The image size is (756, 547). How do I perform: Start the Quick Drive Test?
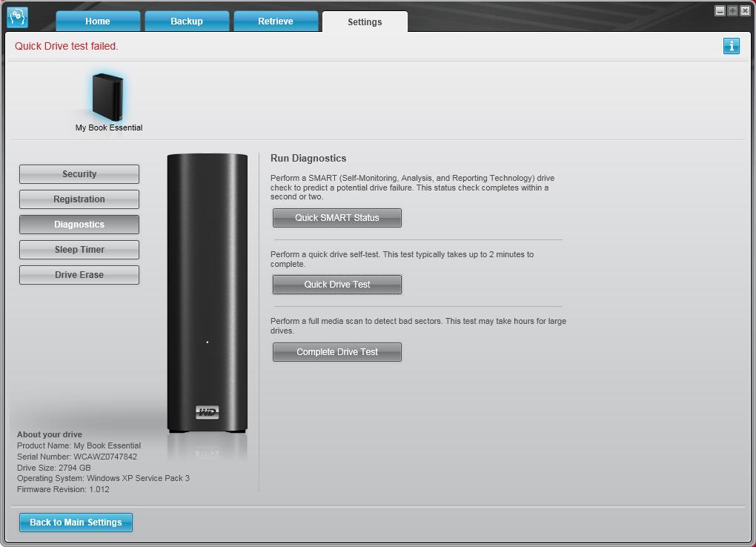click(337, 284)
